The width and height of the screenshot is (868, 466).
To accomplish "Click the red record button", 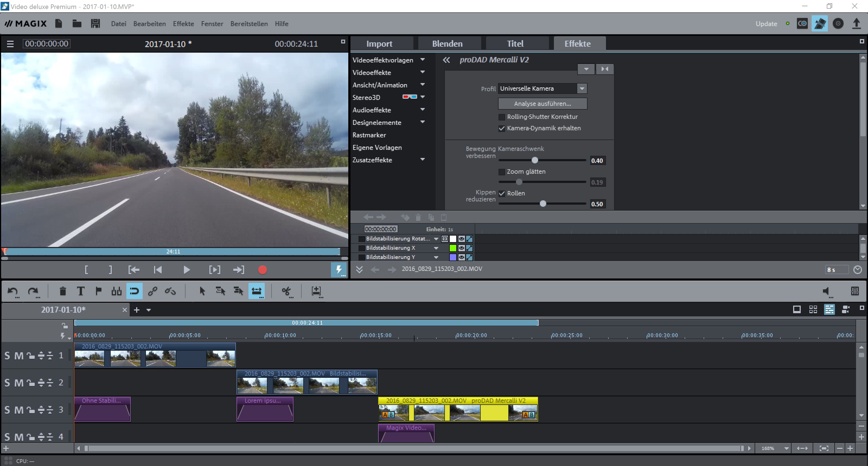I will click(263, 270).
